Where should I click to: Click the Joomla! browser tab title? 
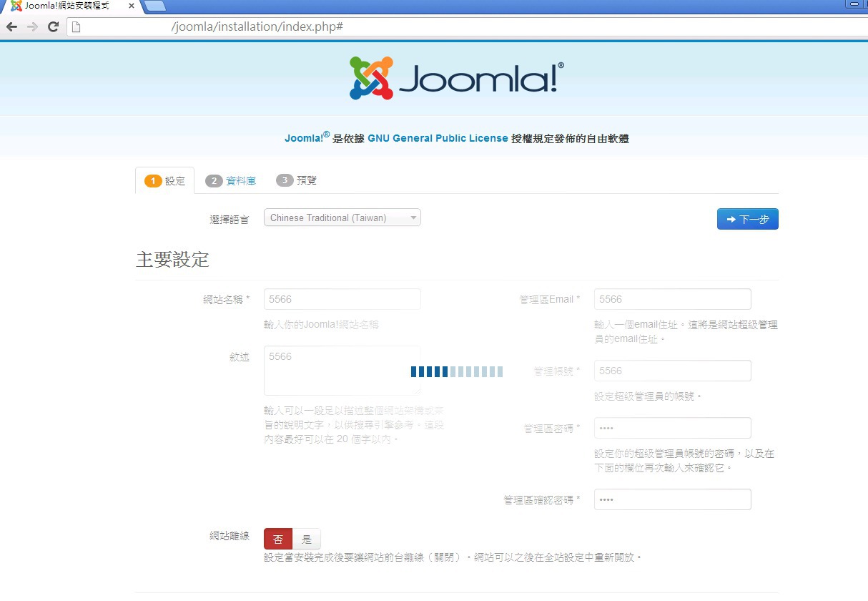click(x=67, y=6)
